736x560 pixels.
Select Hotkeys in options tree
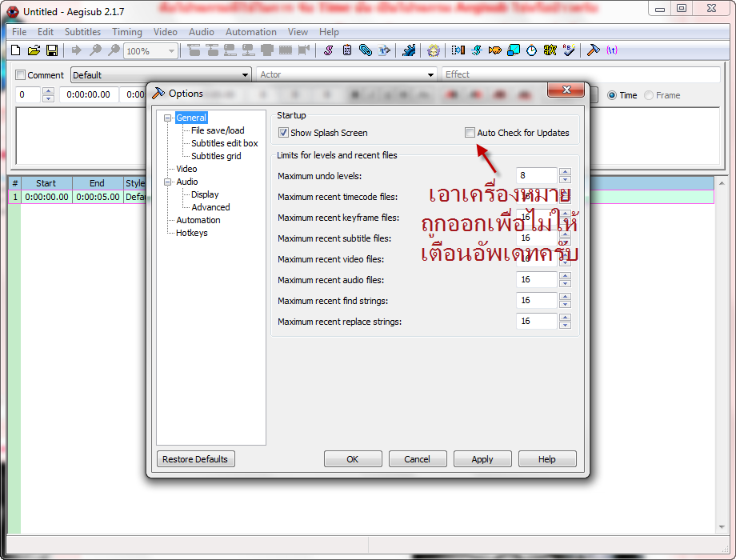(x=191, y=233)
